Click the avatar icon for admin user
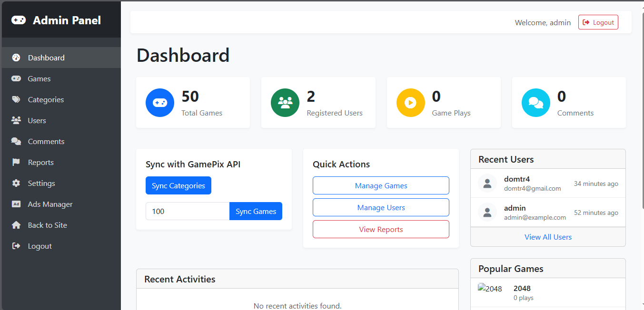 [x=487, y=213]
